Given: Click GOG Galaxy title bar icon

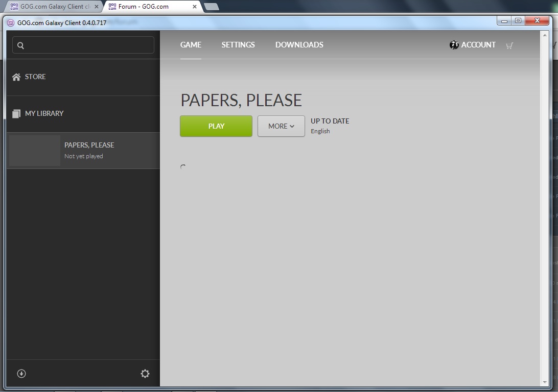Looking at the screenshot, I should (x=11, y=23).
